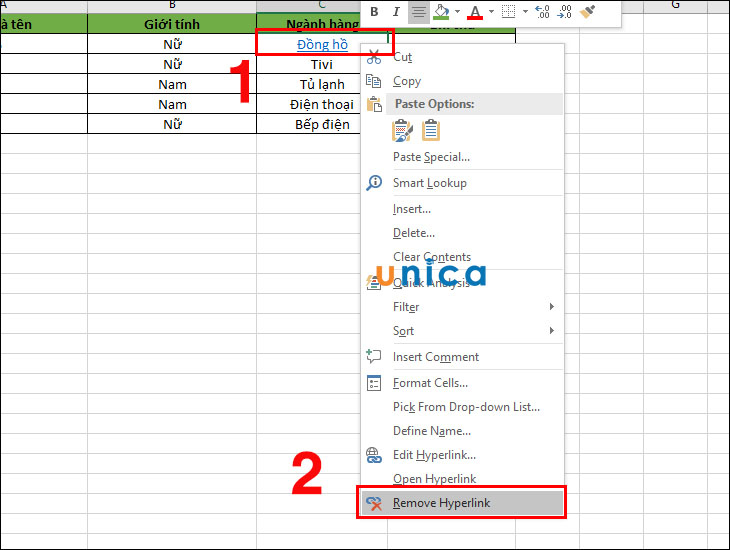730x550 pixels.
Task: Open the font color dropdown arrow
Action: [x=491, y=12]
